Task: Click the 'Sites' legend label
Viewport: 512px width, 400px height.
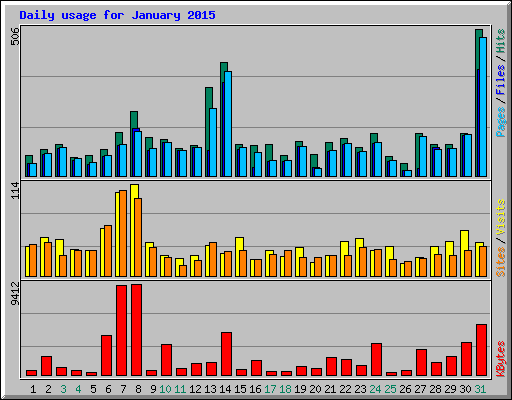Action: click(x=501, y=262)
